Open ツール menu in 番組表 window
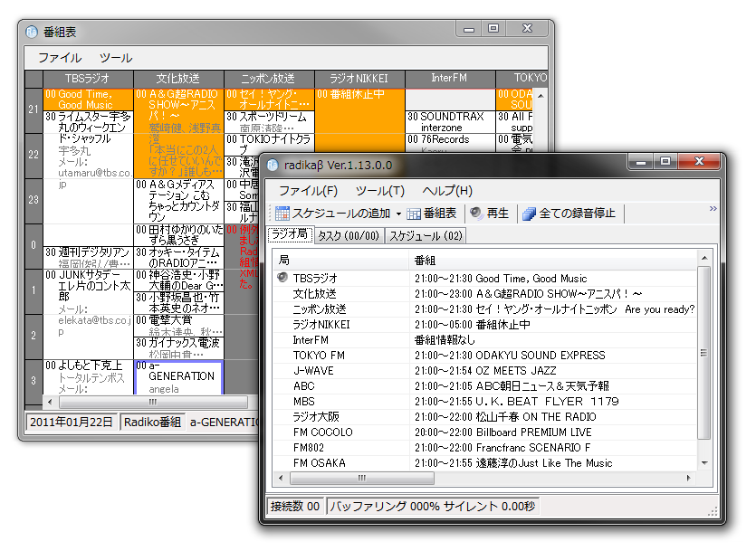This screenshot has width=756, height=551. [x=116, y=58]
